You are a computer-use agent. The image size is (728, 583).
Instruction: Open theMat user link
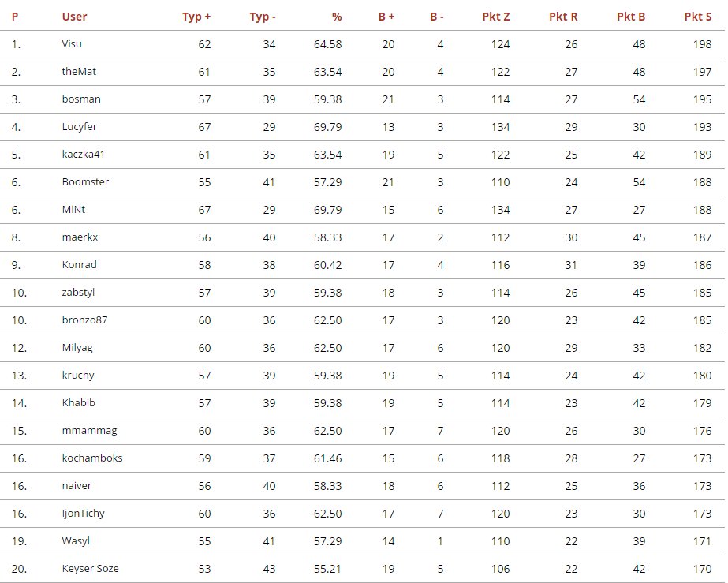(x=79, y=72)
